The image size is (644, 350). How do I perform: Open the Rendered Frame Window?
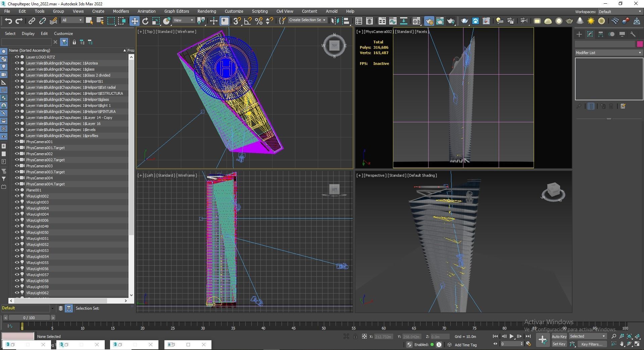pos(440,21)
